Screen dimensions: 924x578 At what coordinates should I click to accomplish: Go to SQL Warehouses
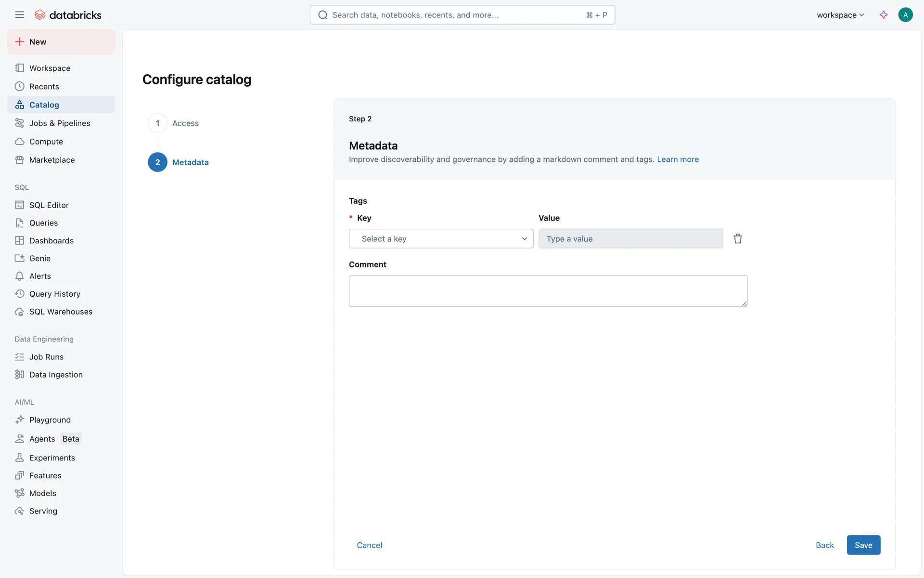tap(61, 312)
